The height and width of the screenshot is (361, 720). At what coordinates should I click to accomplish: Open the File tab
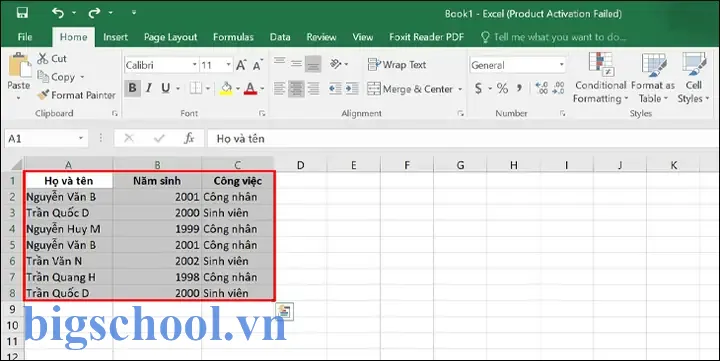pyautogui.click(x=25, y=37)
